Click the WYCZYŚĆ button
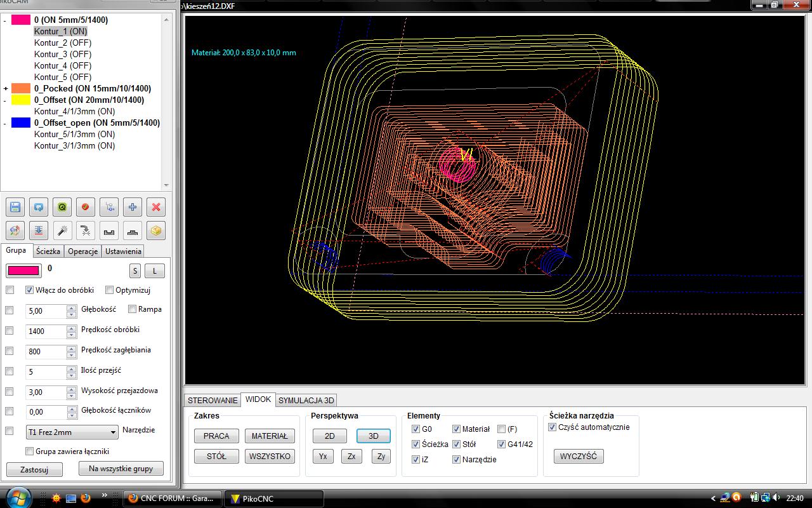The image size is (812, 508). [x=579, y=457]
